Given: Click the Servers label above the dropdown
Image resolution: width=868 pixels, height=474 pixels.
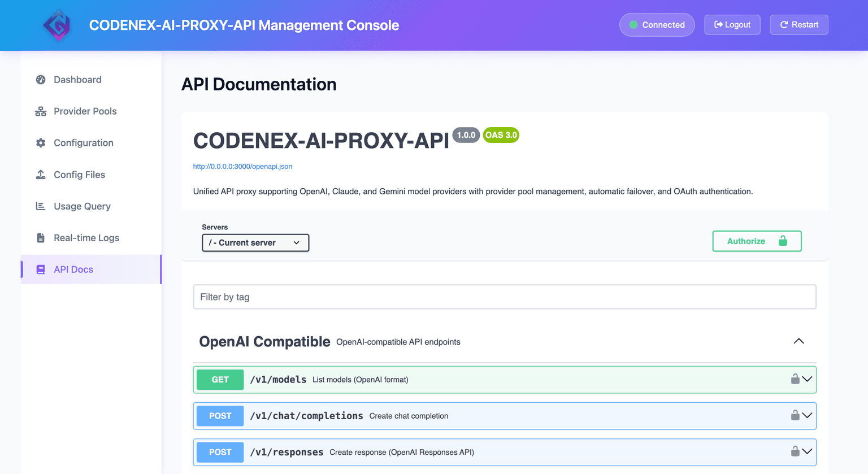Looking at the screenshot, I should (215, 227).
